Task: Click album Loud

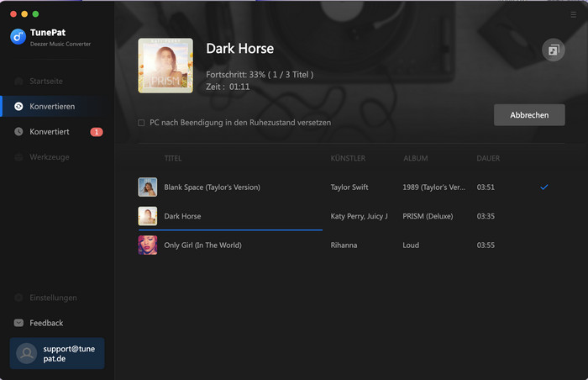Action: tap(411, 245)
